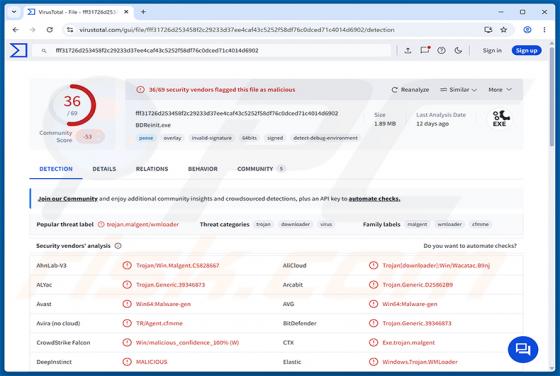Open the chat bubble widget
Image resolution: width=560 pixels, height=376 pixels.
(x=523, y=349)
